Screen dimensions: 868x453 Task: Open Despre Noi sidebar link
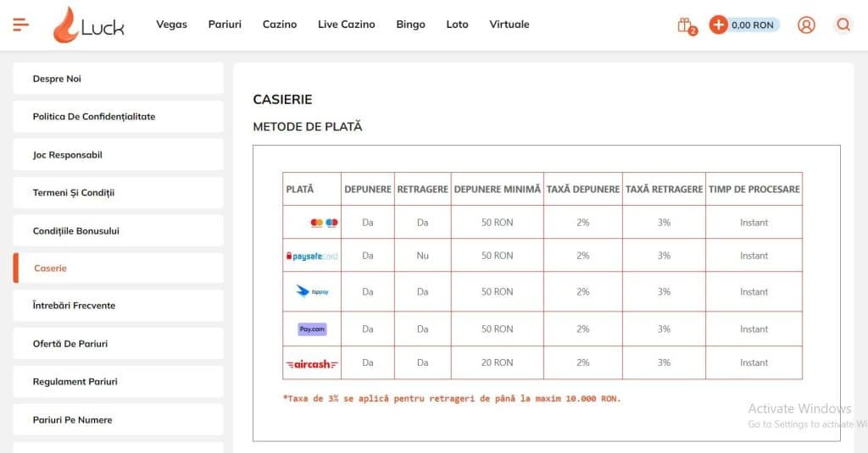point(119,79)
